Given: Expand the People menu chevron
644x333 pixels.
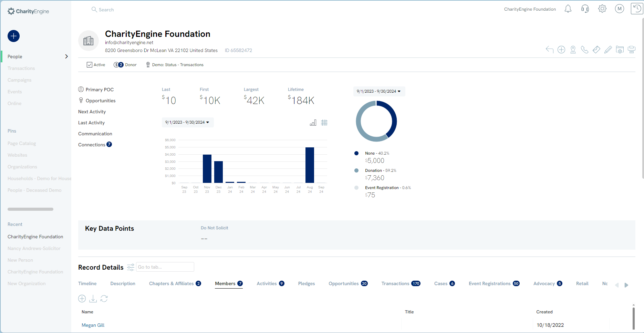Looking at the screenshot, I should [66, 56].
